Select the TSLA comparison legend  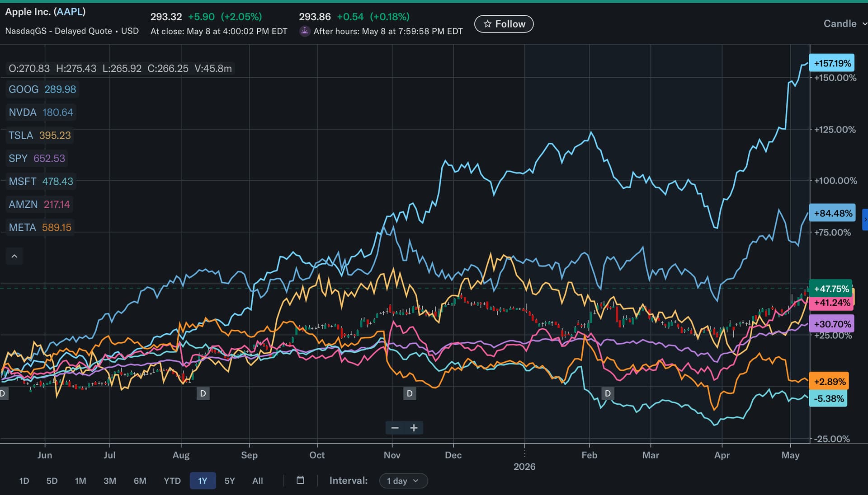(40, 135)
